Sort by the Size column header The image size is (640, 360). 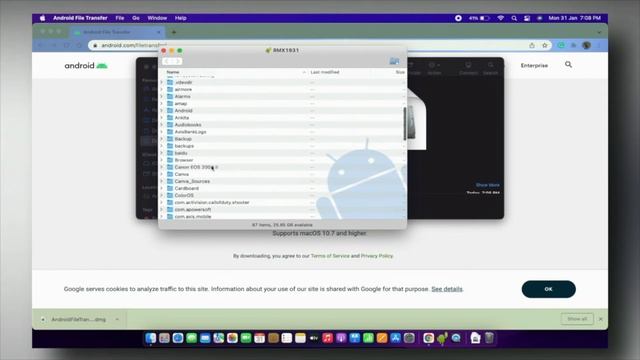click(400, 72)
